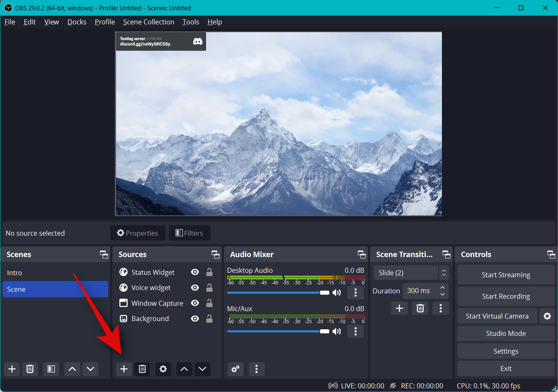Viewport: 558px width, 392px height.
Task: Click Start Recording button
Action: [x=506, y=296]
